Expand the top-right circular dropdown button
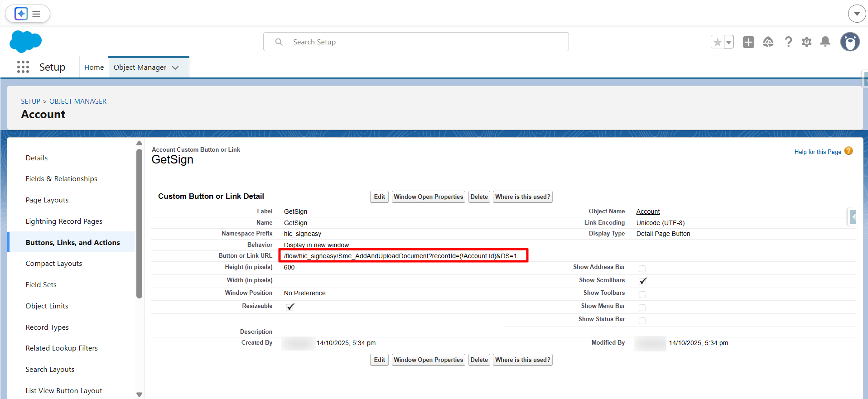Screen dimensions: 868x399 [857, 14]
